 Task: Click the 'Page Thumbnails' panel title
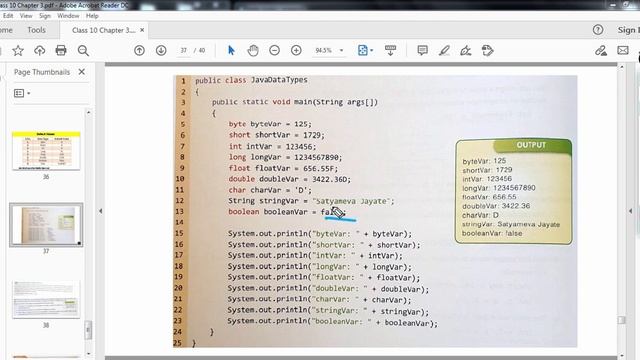42,72
